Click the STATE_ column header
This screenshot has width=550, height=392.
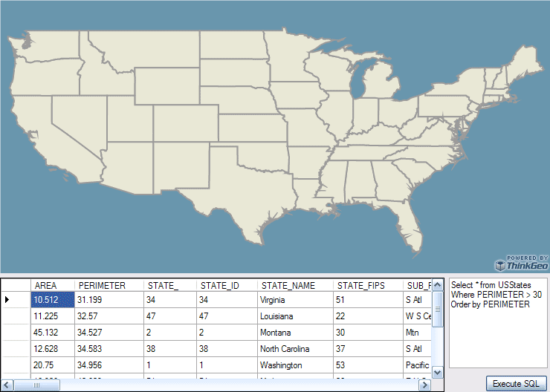coord(170,286)
